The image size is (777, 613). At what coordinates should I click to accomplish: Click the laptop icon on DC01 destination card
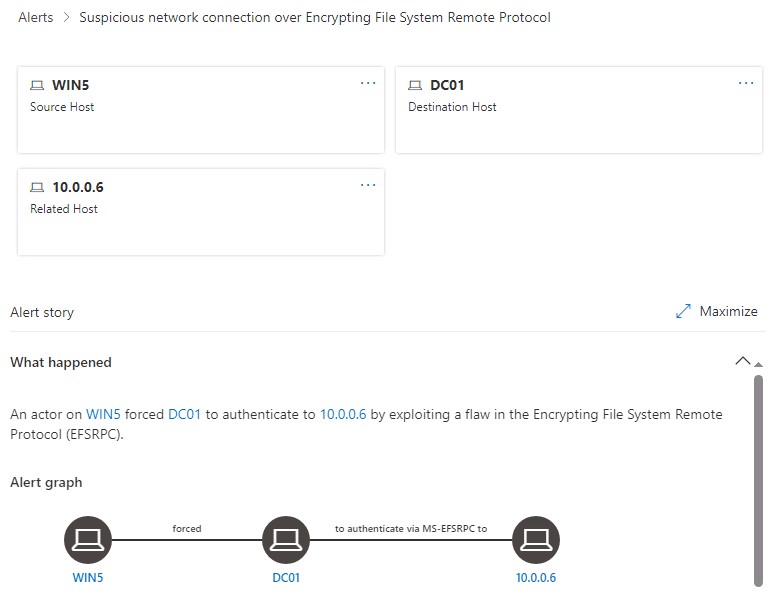pyautogui.click(x=416, y=86)
